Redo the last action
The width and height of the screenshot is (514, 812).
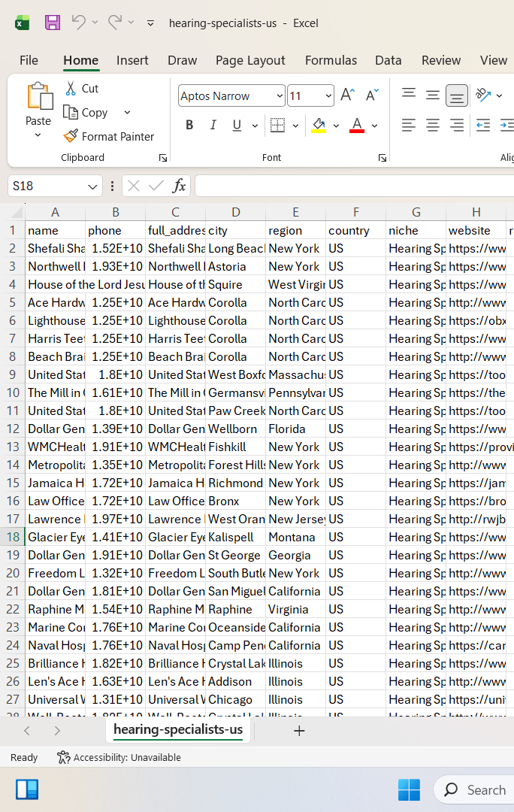pos(115,23)
